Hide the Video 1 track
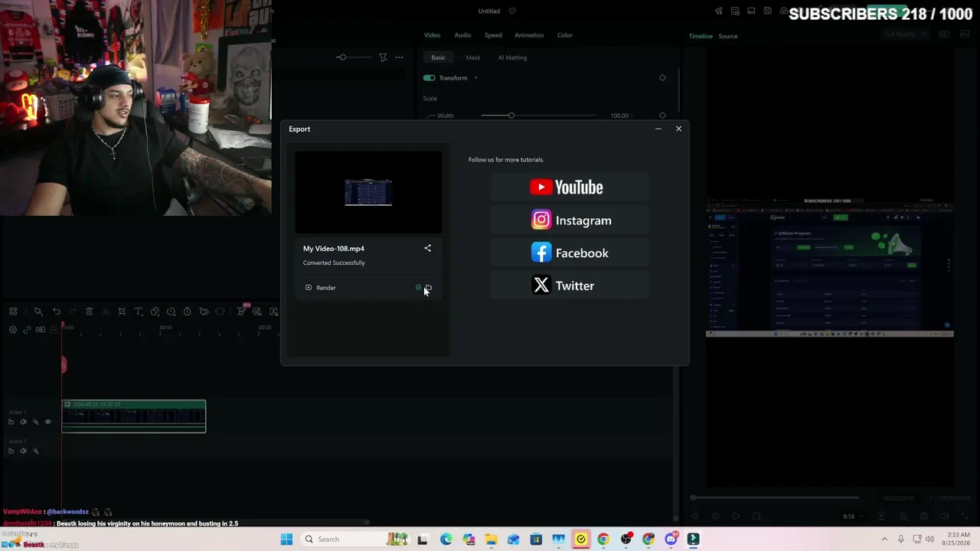The image size is (980, 551). click(47, 422)
